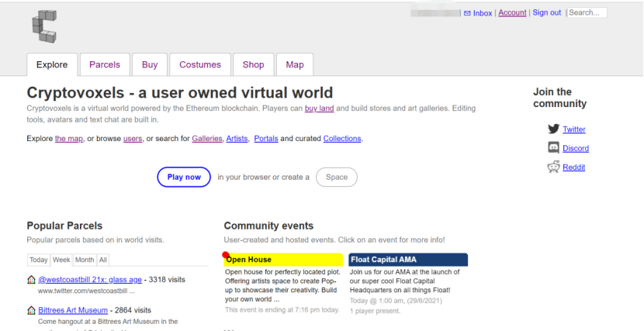Screen dimensions: 644x331
Task: Click the Play now button
Action: click(x=184, y=178)
